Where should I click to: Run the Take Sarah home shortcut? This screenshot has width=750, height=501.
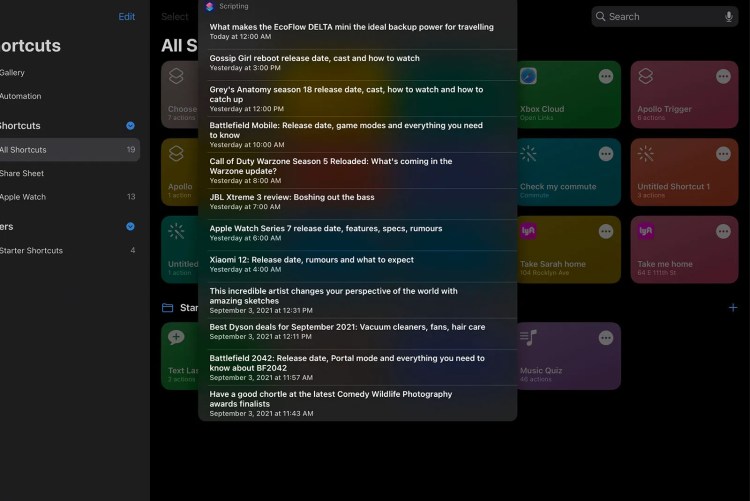[x=569, y=250]
